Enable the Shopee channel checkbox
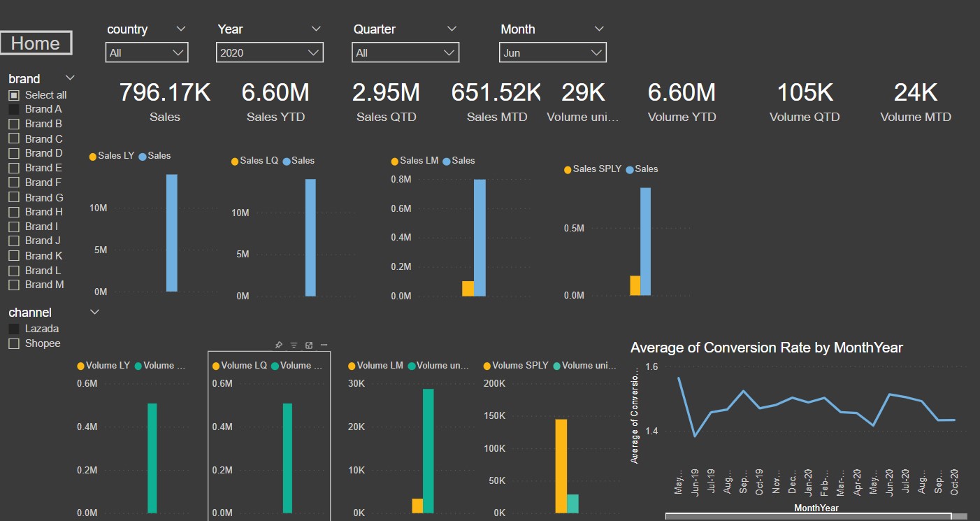Viewport: 980px width, 521px height. 13,343
